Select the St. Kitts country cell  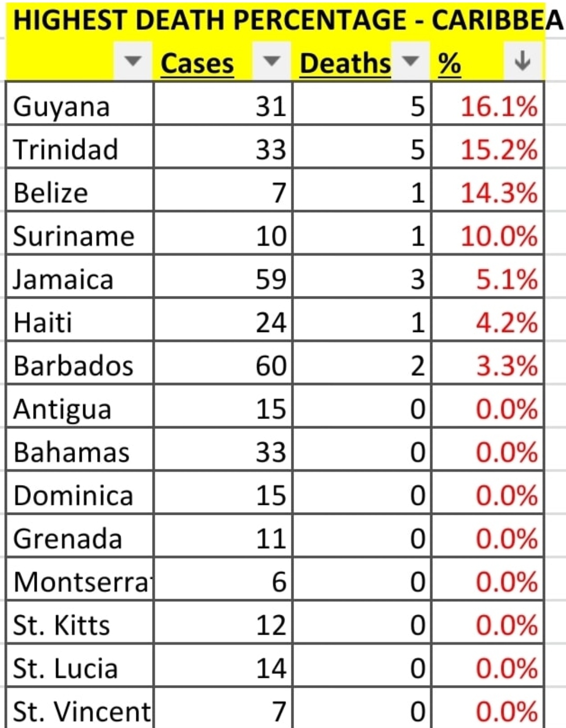(80, 625)
